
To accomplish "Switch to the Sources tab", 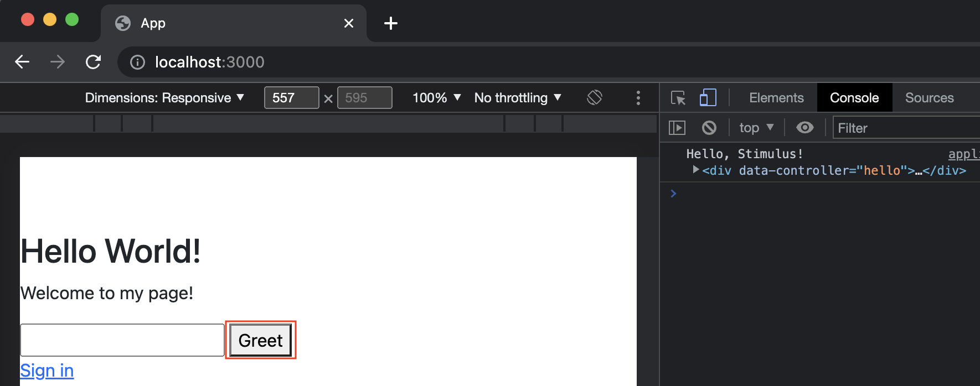I will (929, 98).
